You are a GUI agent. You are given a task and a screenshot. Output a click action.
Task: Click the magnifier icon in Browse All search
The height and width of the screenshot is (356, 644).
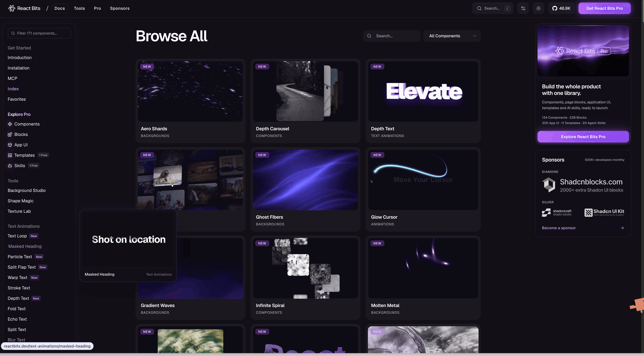[x=369, y=36]
